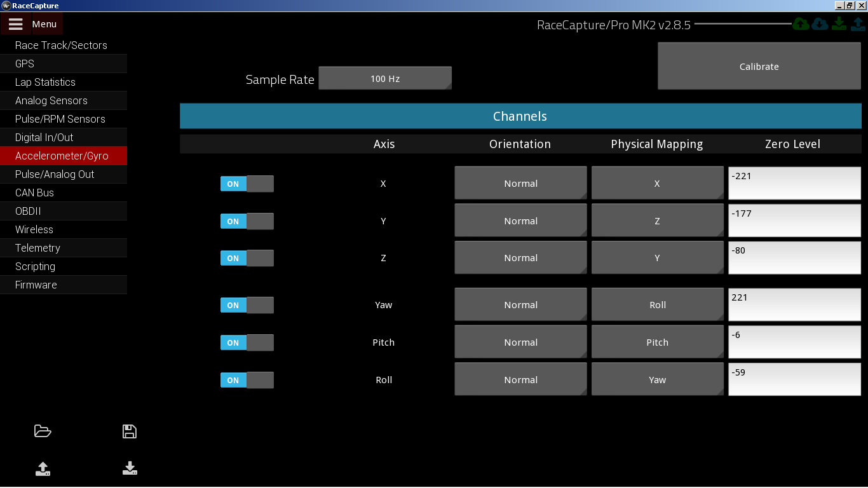The height and width of the screenshot is (488, 868).
Task: Open Orientation dropdown for Pitch axis
Action: click(520, 342)
